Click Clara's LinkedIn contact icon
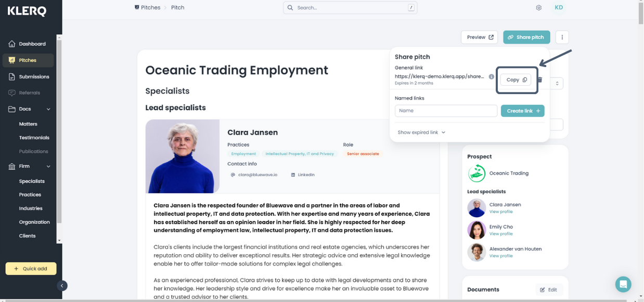644x302 pixels. coord(293,175)
